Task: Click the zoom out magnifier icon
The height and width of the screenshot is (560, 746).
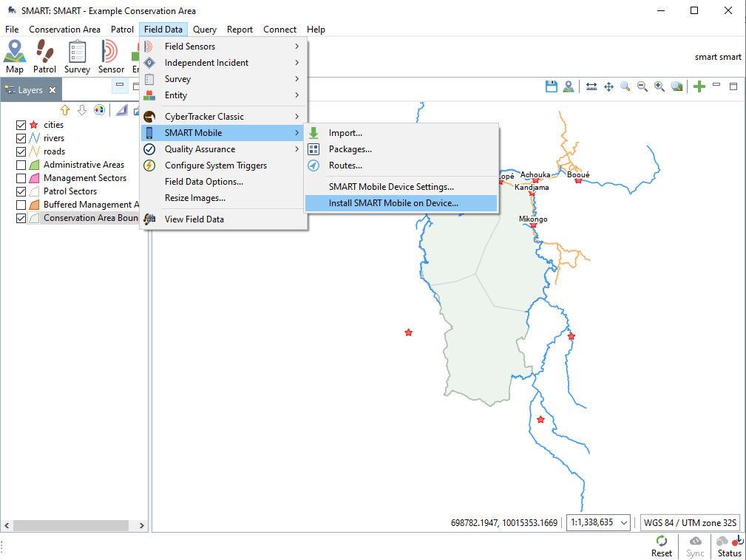Action: (642, 86)
